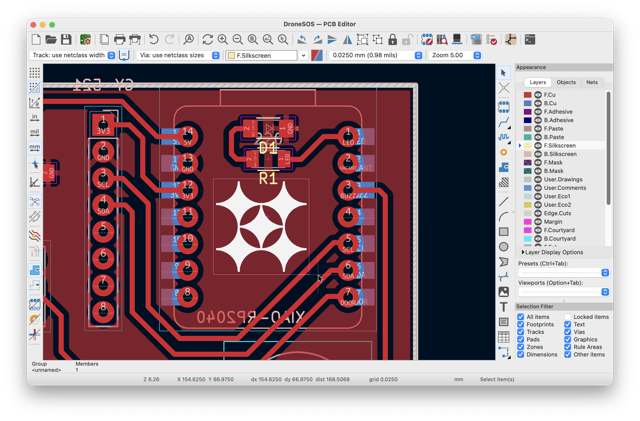Select the Route Tracks tool
The image size is (640, 421).
(504, 122)
